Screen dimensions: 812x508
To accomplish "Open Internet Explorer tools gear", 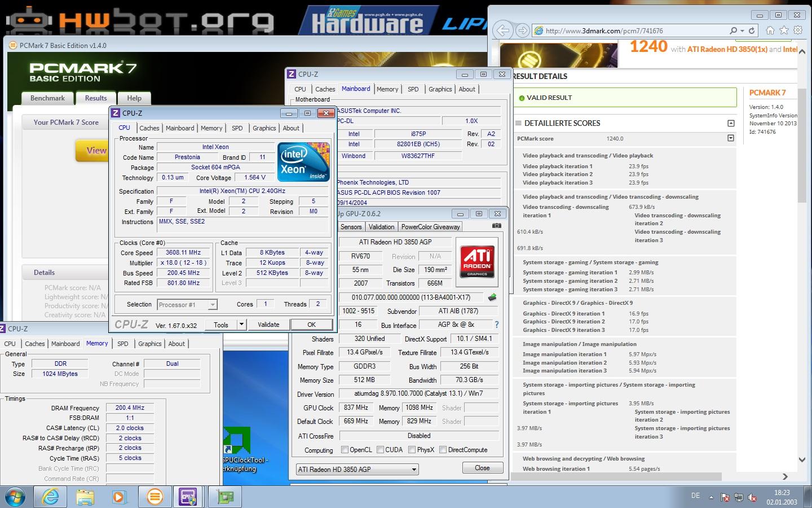I will point(798,30).
